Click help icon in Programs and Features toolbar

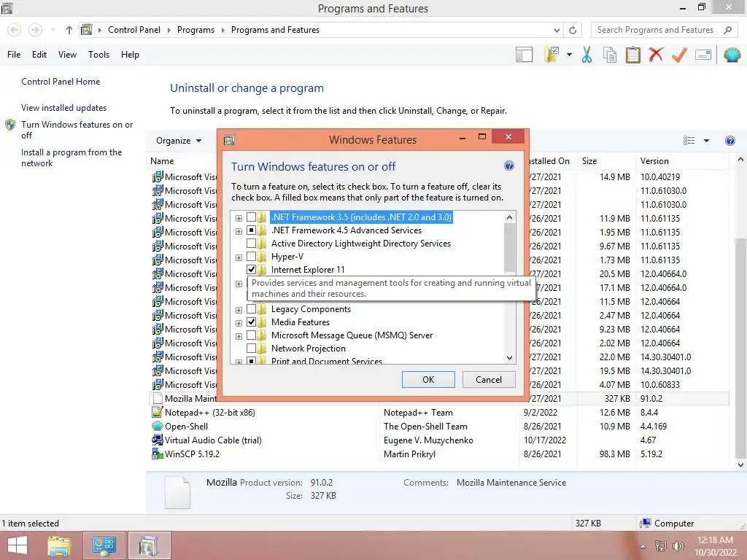pyautogui.click(x=729, y=141)
